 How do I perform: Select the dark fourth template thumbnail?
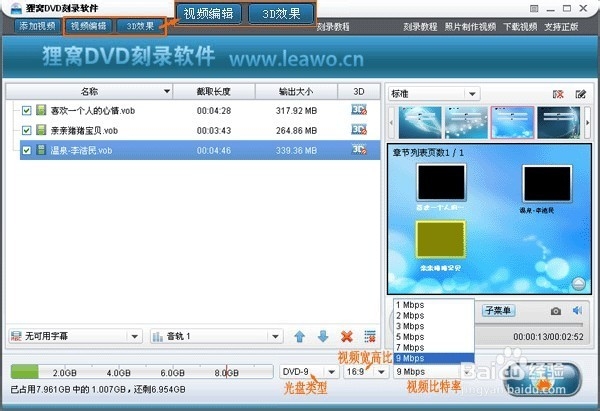559,122
